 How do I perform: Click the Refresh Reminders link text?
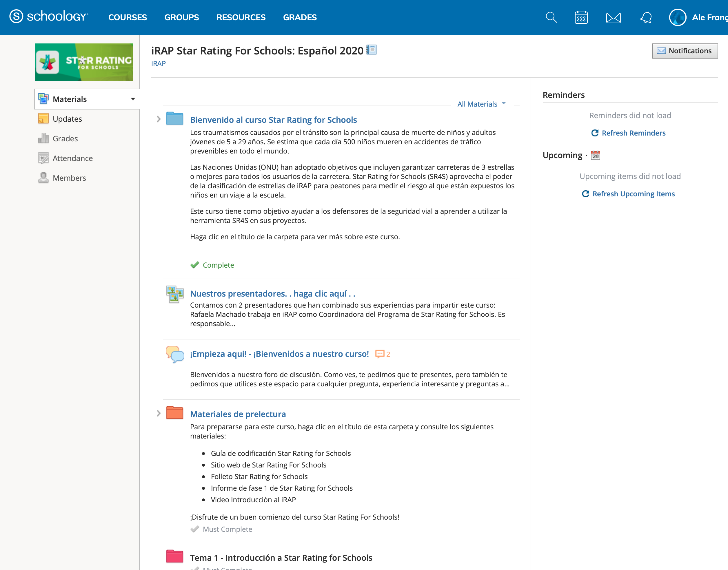click(634, 133)
